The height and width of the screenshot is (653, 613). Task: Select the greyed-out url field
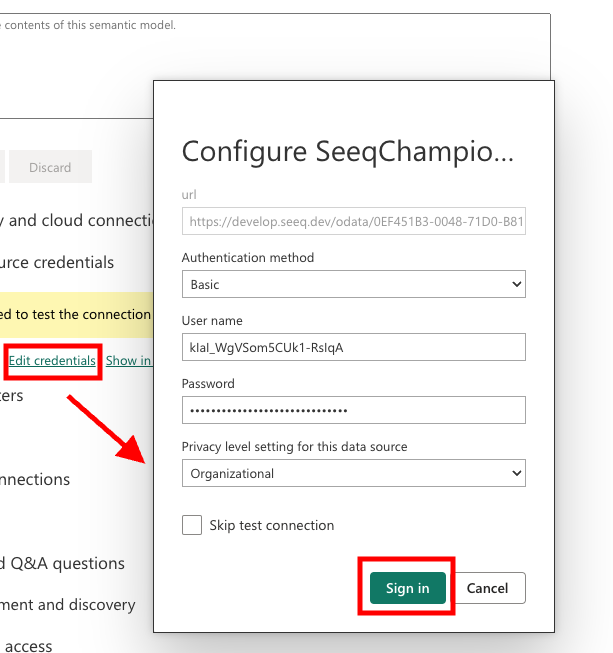coord(353,221)
